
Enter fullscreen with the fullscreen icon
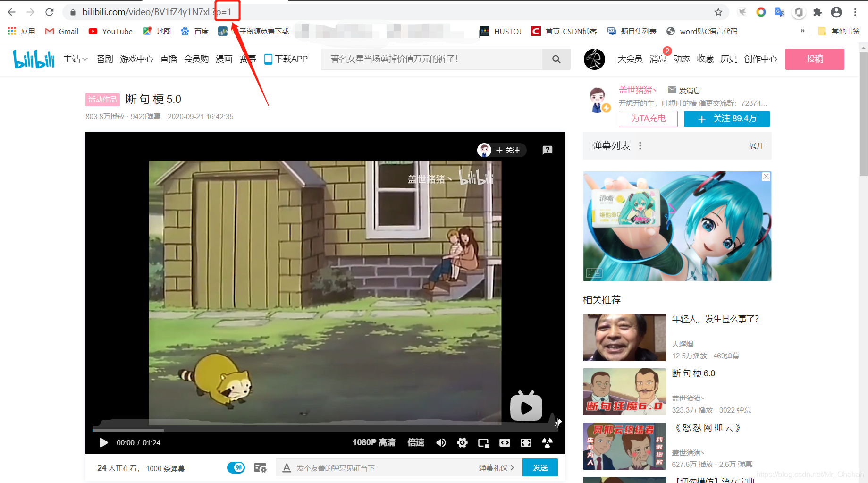(547, 443)
